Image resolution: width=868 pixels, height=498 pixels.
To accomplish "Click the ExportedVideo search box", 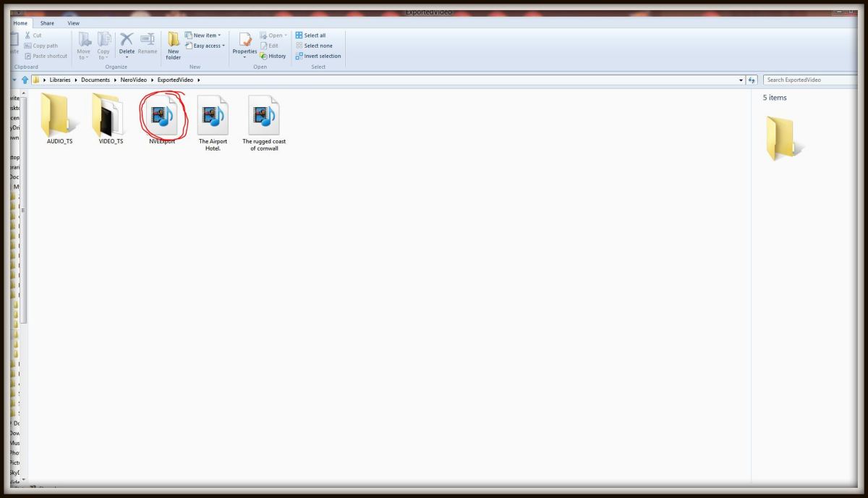I will pos(810,80).
